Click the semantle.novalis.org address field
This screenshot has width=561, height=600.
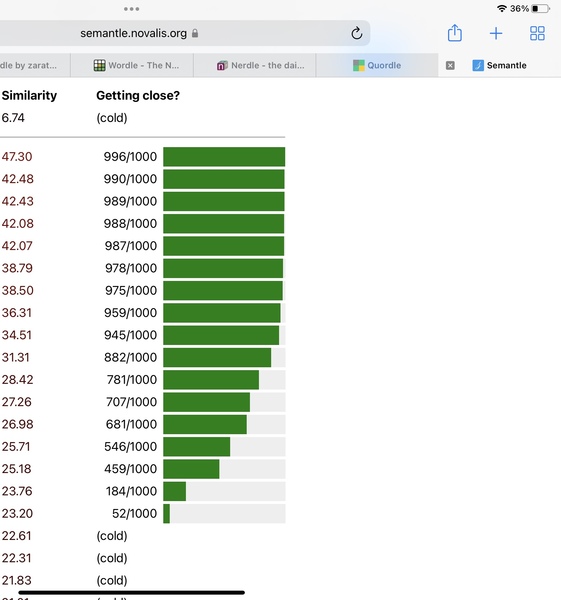[185, 33]
